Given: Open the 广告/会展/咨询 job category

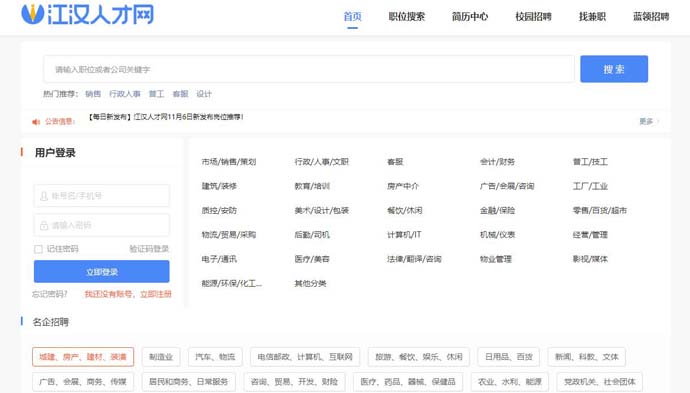Looking at the screenshot, I should tap(507, 186).
